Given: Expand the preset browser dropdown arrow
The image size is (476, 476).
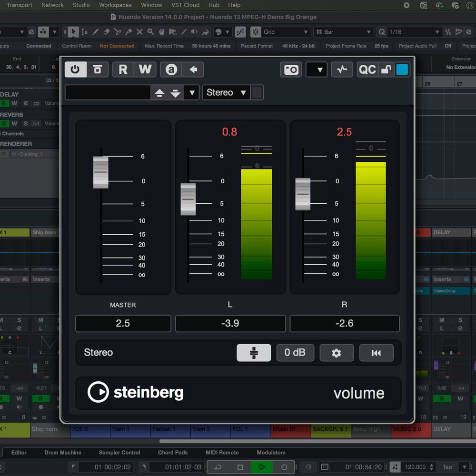Looking at the screenshot, I should pos(192,93).
